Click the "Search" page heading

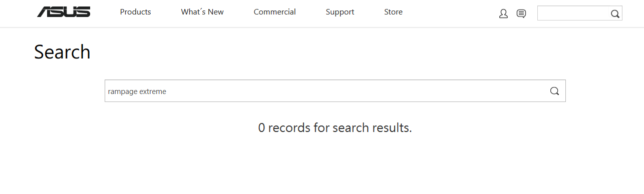pyautogui.click(x=62, y=52)
